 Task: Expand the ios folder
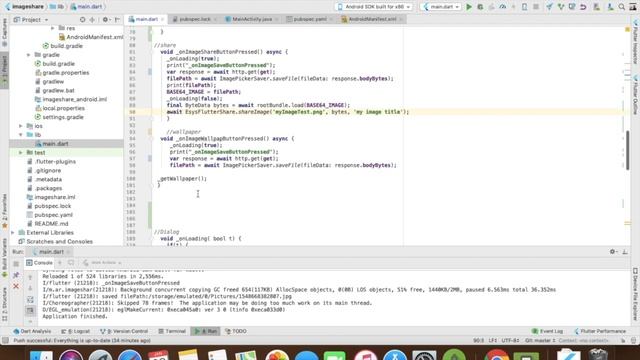click(x=21, y=126)
